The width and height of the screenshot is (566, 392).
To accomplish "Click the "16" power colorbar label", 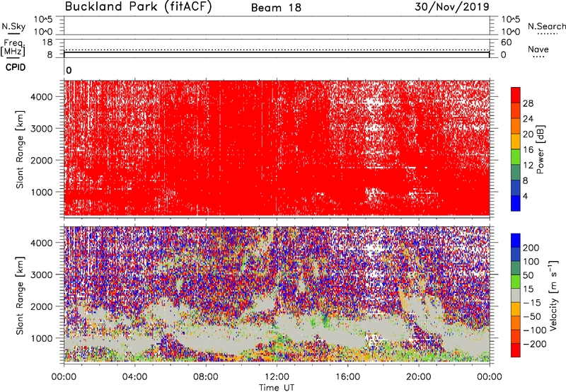I will click(528, 150).
